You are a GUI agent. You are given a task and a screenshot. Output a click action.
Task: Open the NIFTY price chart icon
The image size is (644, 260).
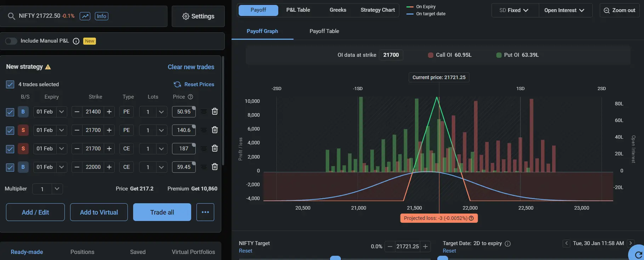click(x=85, y=16)
